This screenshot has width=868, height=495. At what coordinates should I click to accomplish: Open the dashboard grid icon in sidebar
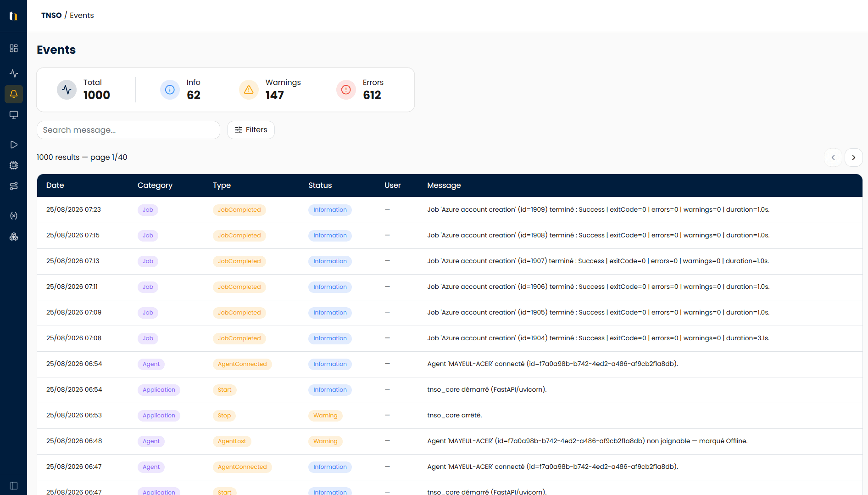(x=14, y=48)
